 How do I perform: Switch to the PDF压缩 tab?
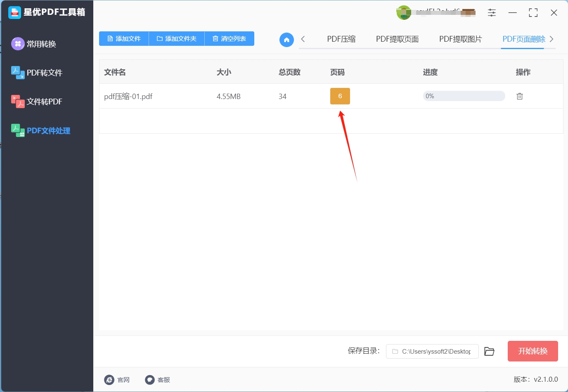coord(341,39)
